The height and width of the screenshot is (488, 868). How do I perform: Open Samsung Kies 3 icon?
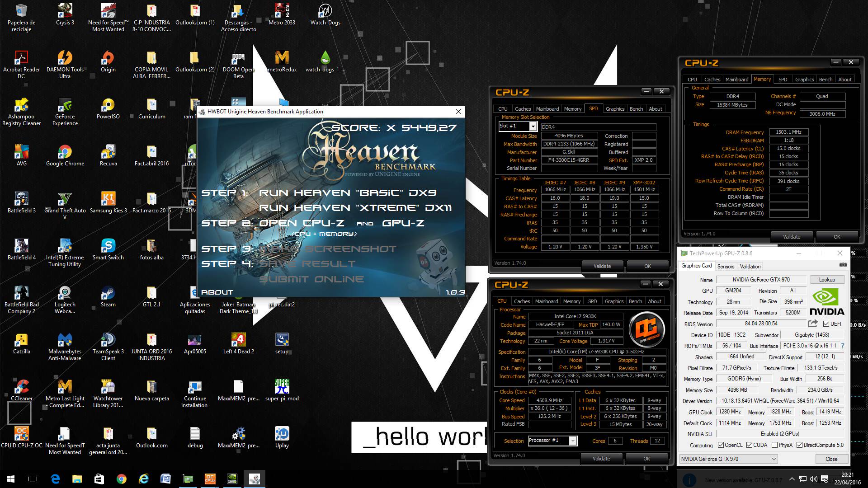(108, 202)
